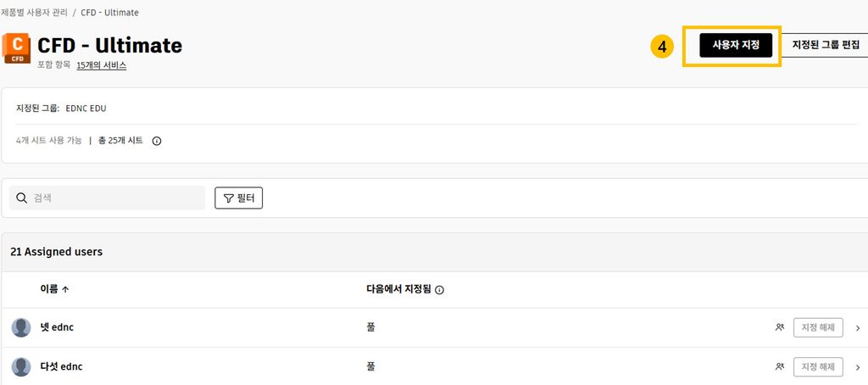868x385 pixels.
Task: Open the 필터 filter options
Action: pos(238,198)
